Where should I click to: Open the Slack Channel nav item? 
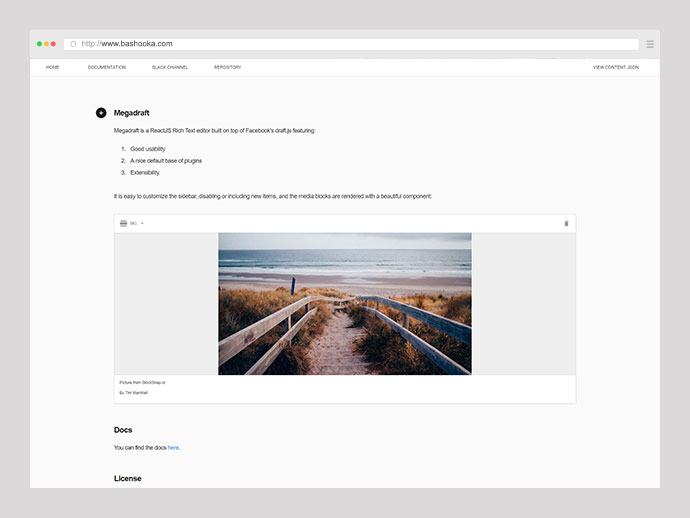pos(170,67)
